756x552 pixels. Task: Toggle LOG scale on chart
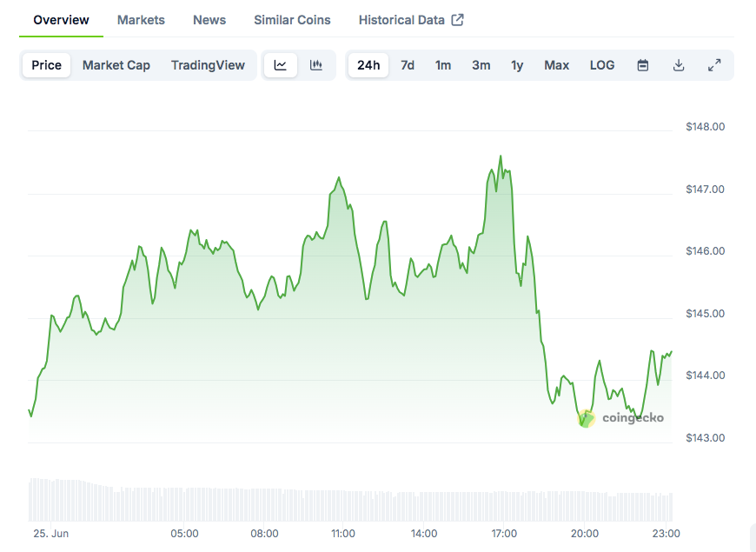click(602, 65)
